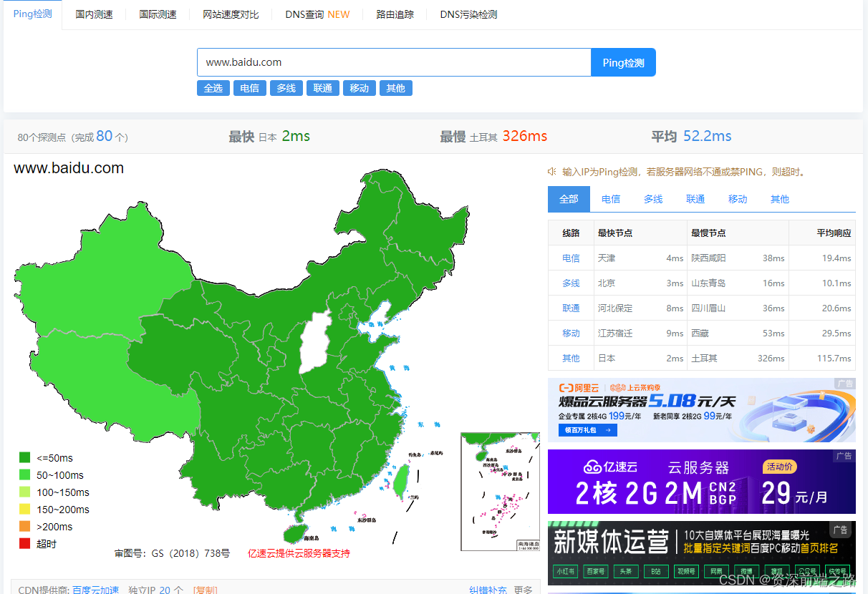Toggle the 全选 filter under the search box
This screenshot has height=594, width=868.
pos(213,88)
